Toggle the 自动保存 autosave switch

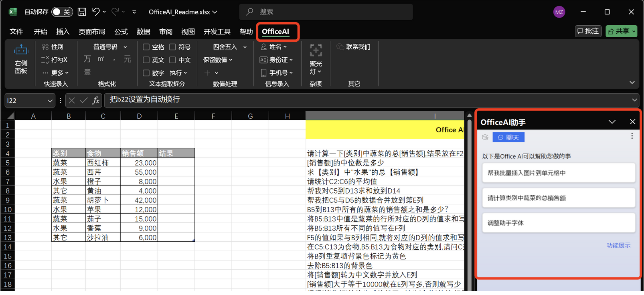(x=62, y=12)
